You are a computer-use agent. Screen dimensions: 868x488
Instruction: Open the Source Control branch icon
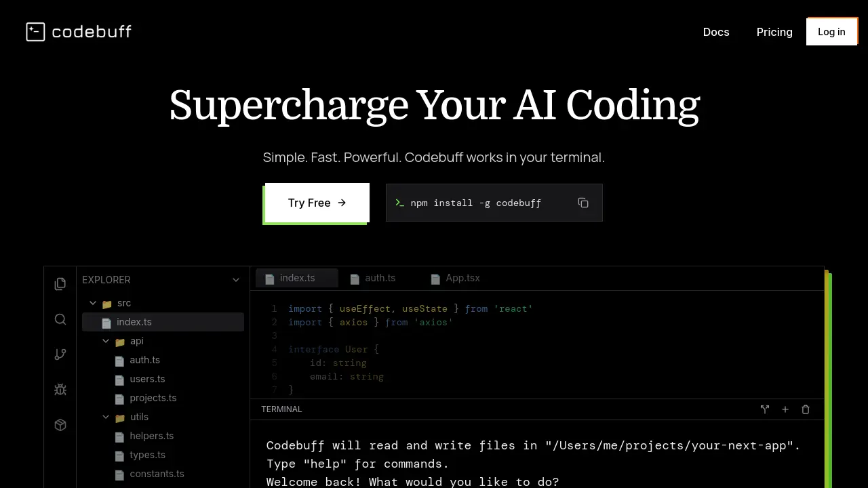point(60,354)
